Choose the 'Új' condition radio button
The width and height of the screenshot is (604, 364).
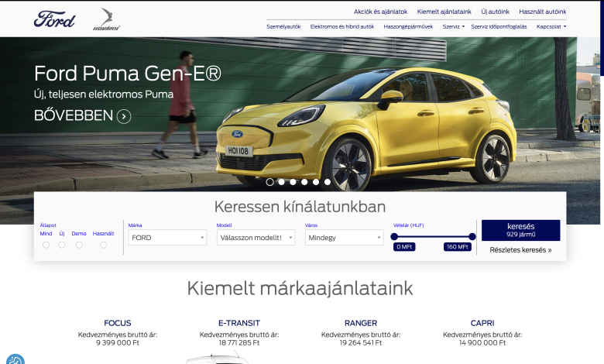pos(62,245)
